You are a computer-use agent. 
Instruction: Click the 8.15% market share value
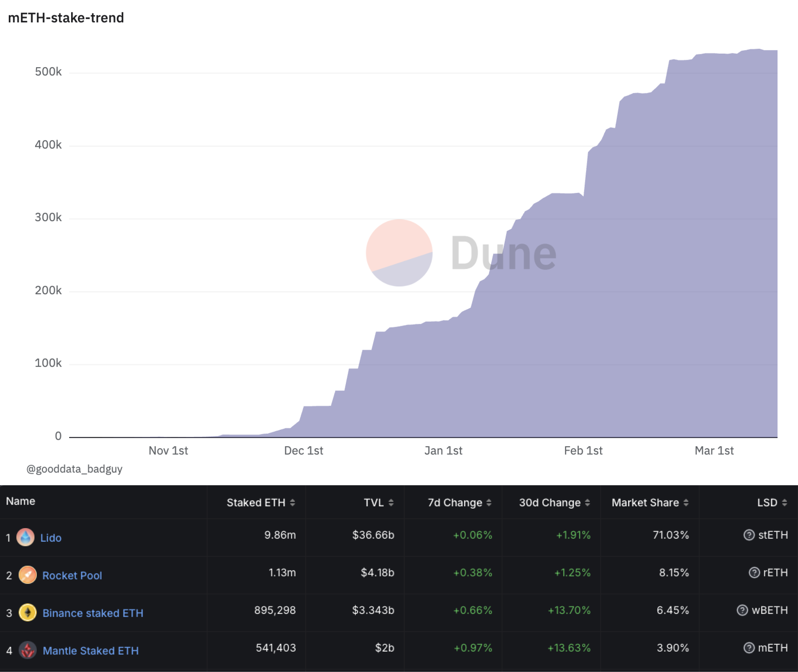point(674,573)
